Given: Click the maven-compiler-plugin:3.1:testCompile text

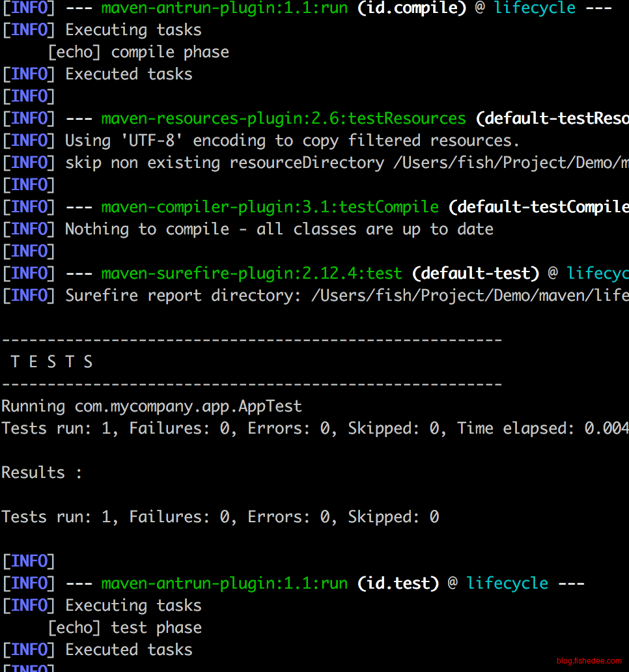Looking at the screenshot, I should [270, 206].
